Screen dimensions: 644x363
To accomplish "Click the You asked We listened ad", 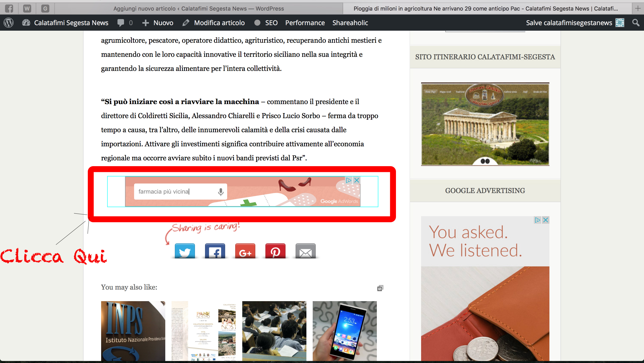I will pos(485,289).
